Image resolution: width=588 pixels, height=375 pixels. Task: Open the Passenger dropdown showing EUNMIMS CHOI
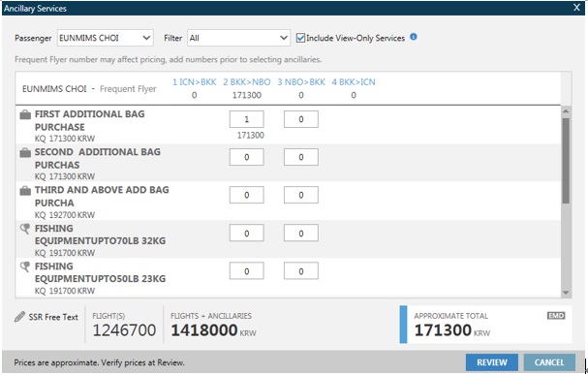pos(106,38)
